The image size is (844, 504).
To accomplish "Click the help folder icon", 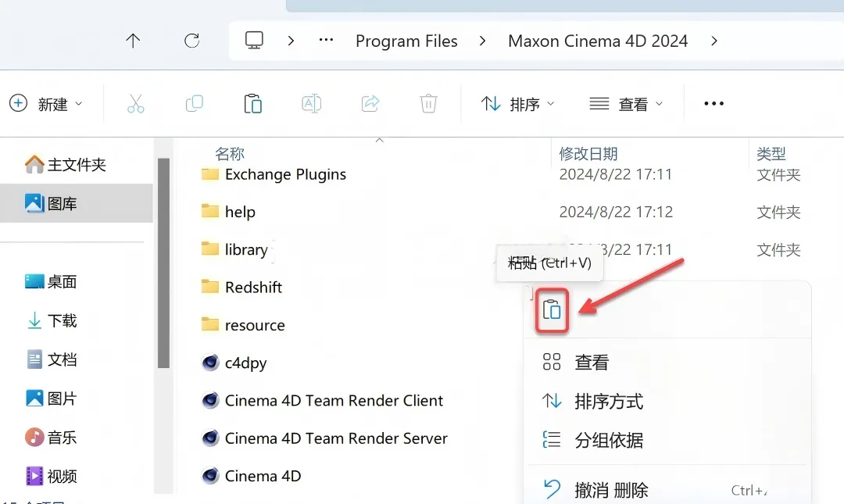I will point(210,210).
